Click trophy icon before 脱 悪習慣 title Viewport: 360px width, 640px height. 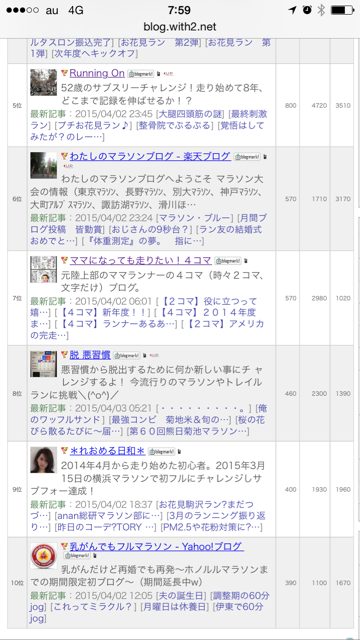pyautogui.click(x=64, y=355)
